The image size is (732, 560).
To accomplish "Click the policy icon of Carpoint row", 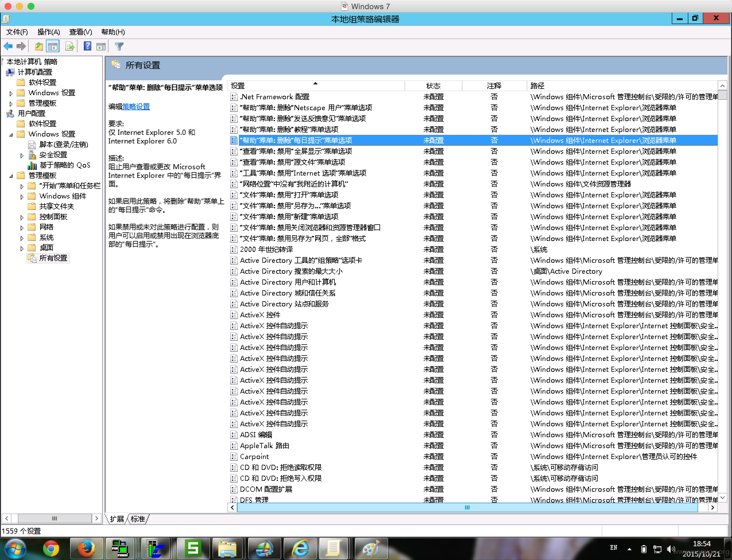I will [234, 457].
